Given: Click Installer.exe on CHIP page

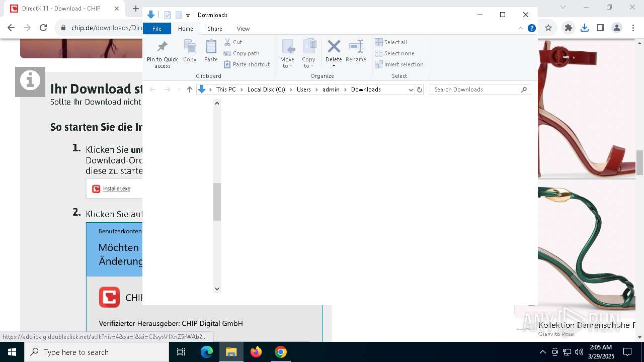Looking at the screenshot, I should coord(116,189).
